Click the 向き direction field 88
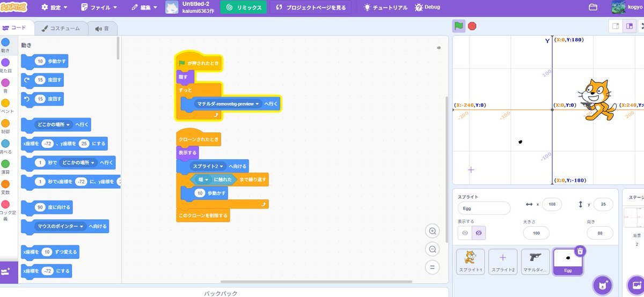 click(600, 233)
